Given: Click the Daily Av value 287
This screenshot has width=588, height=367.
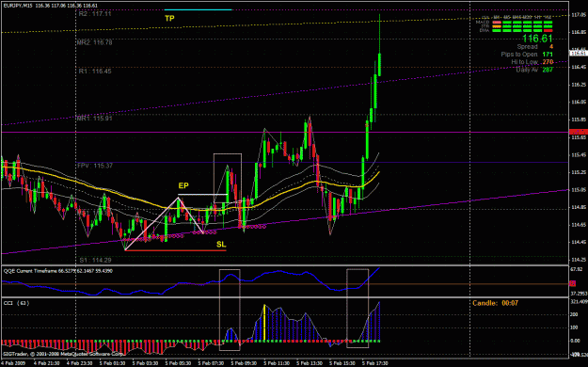Looking at the screenshot, I should coord(548,70).
